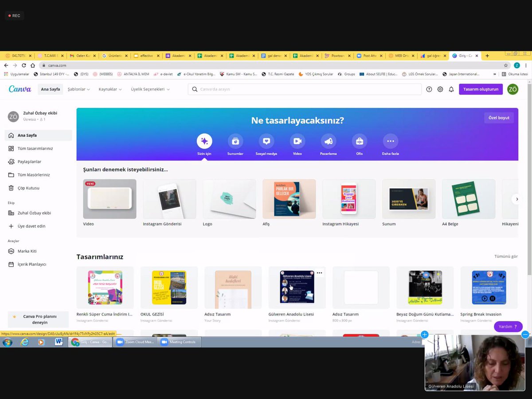The width and height of the screenshot is (532, 399).
Task: Select the Logo template thumbnail
Action: click(229, 199)
